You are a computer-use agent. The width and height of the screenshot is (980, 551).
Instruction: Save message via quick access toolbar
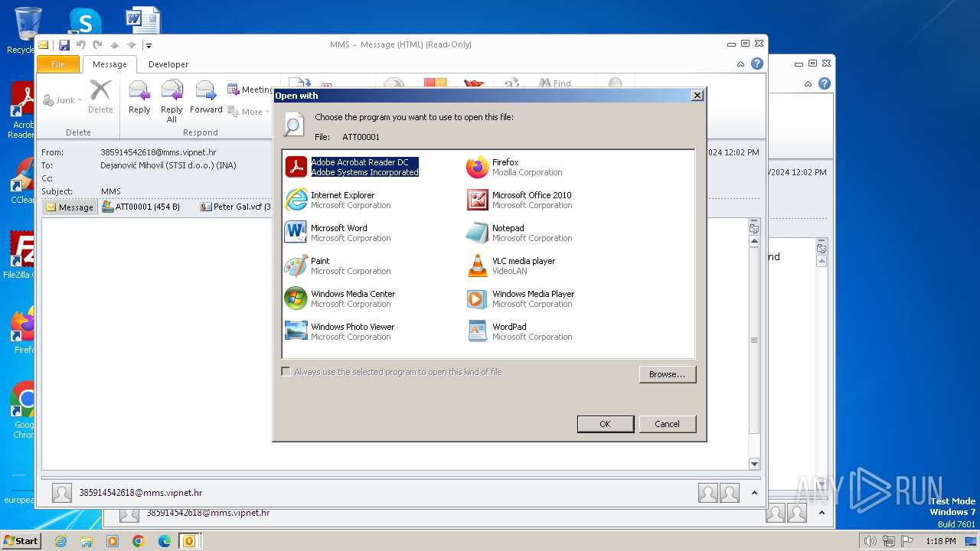(64, 45)
